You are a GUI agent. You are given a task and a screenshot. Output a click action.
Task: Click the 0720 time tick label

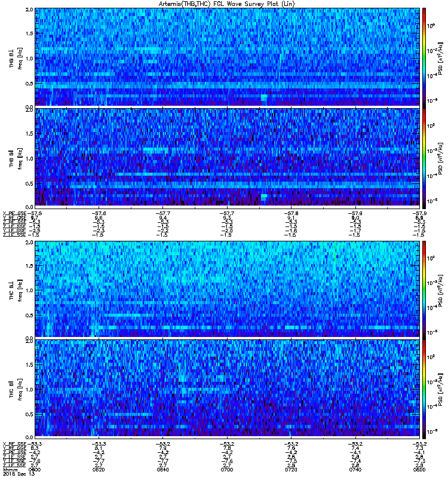pyautogui.click(x=291, y=470)
